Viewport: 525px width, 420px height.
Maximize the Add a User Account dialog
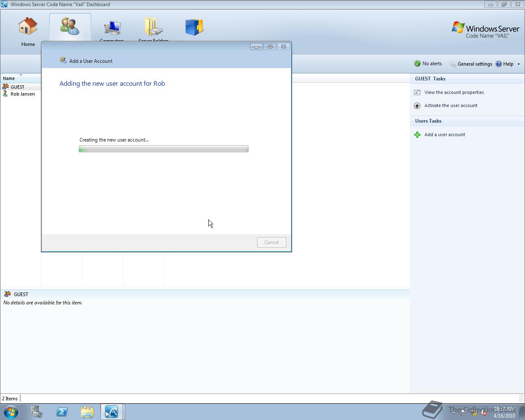[270, 47]
